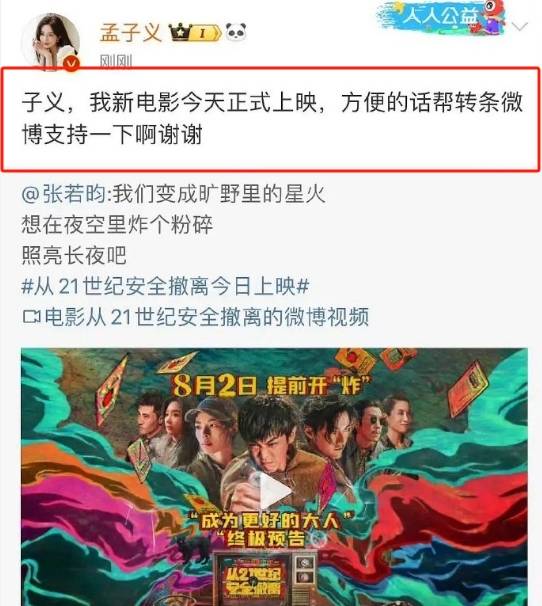
Task: Play the movie trailer video
Action: pos(274,491)
